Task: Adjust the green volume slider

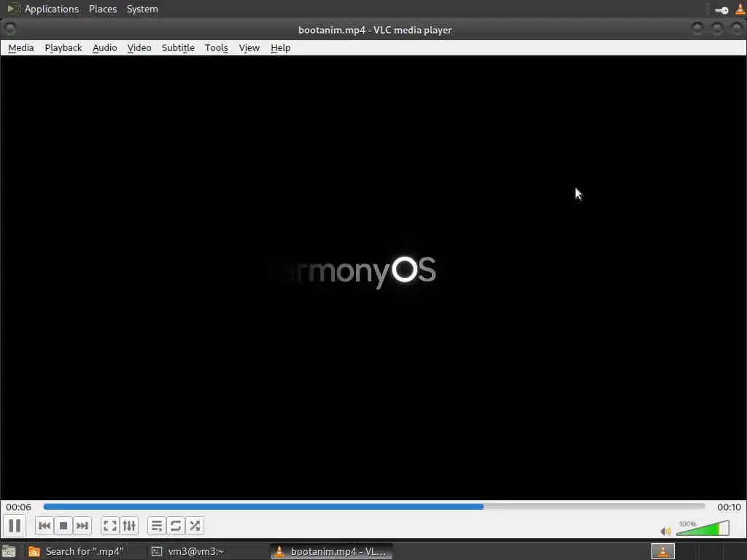Action: tap(703, 528)
